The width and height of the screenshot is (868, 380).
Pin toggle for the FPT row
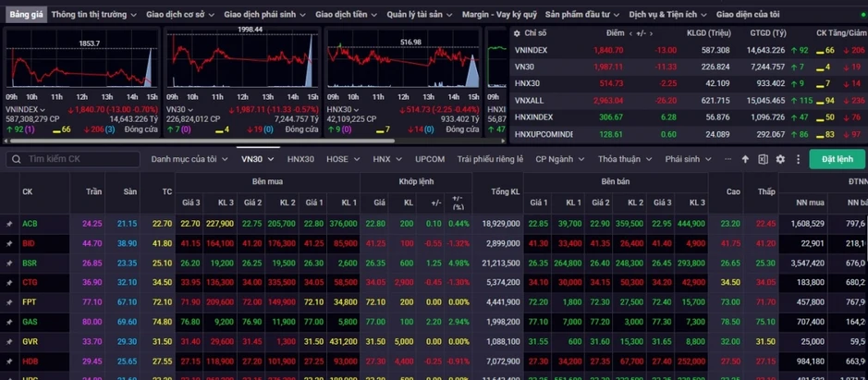9,302
